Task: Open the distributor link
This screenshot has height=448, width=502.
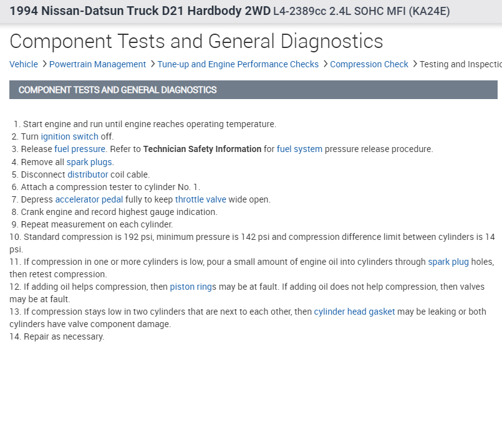Action: point(88,174)
